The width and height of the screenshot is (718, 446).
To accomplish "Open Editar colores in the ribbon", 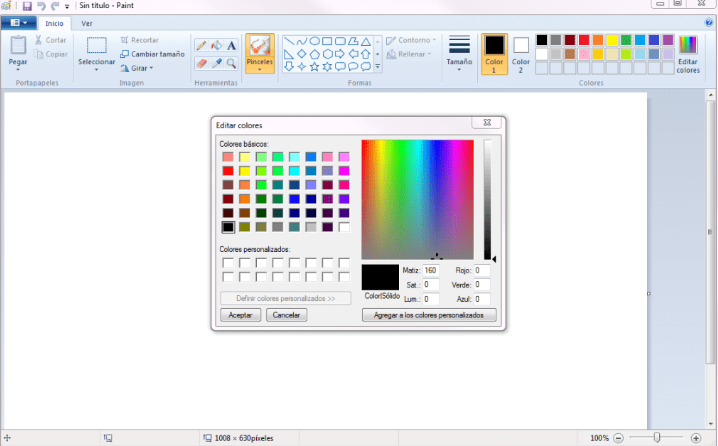I will [x=687, y=53].
